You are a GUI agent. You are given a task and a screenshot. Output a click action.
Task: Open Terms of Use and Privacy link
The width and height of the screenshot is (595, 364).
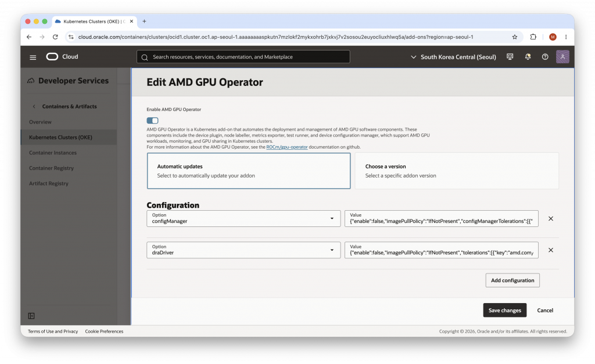[x=53, y=331]
